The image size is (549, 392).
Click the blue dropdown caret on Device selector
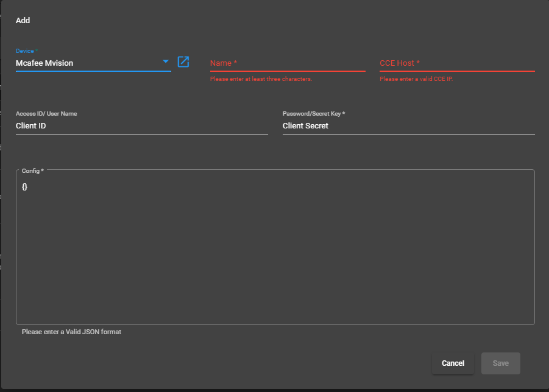165,61
